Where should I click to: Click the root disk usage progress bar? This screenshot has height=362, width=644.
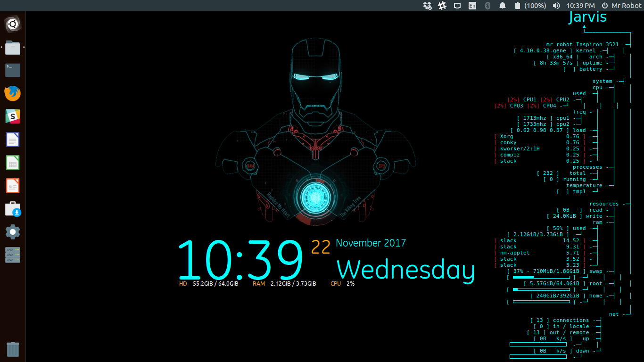[541, 289]
